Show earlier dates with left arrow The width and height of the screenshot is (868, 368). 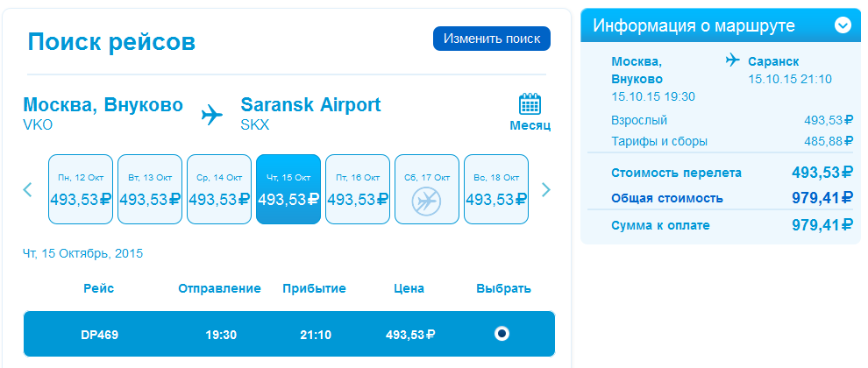pos(27,189)
